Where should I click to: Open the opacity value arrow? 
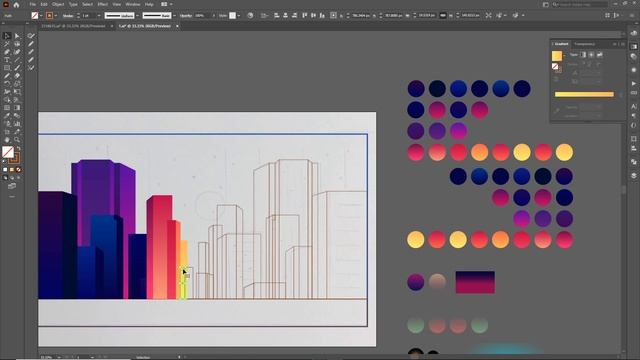click(x=213, y=16)
